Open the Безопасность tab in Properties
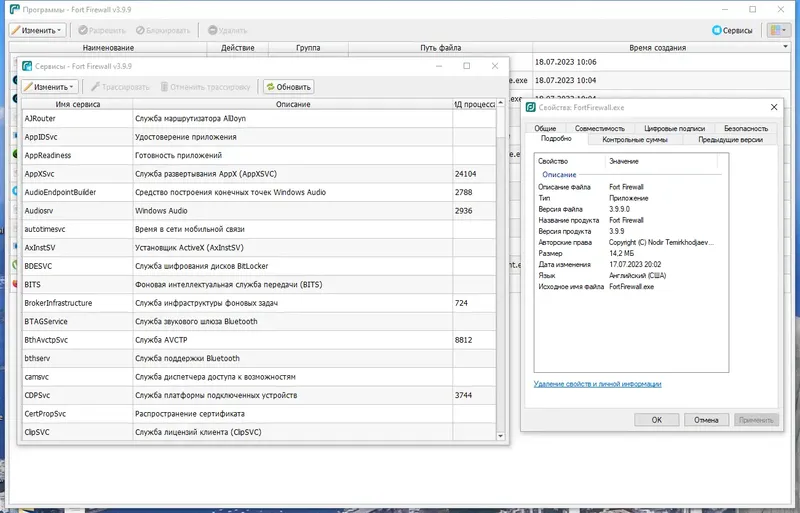This screenshot has width=800, height=513. [x=745, y=128]
